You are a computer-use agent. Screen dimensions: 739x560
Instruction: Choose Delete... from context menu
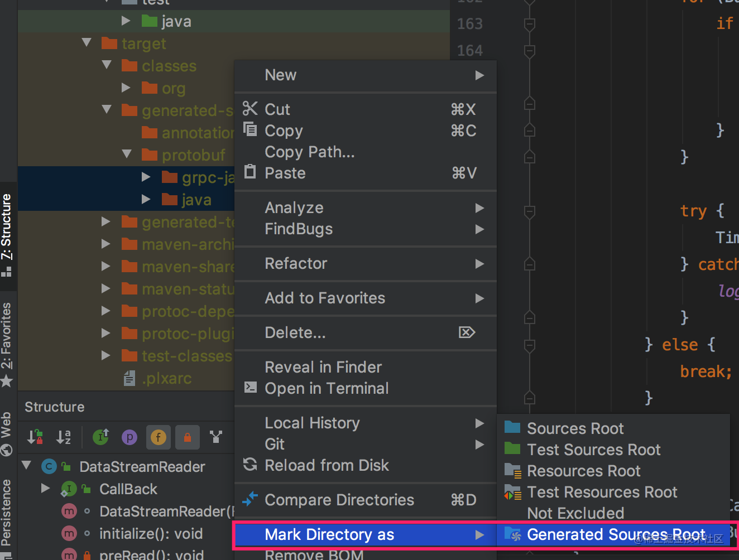366,332
